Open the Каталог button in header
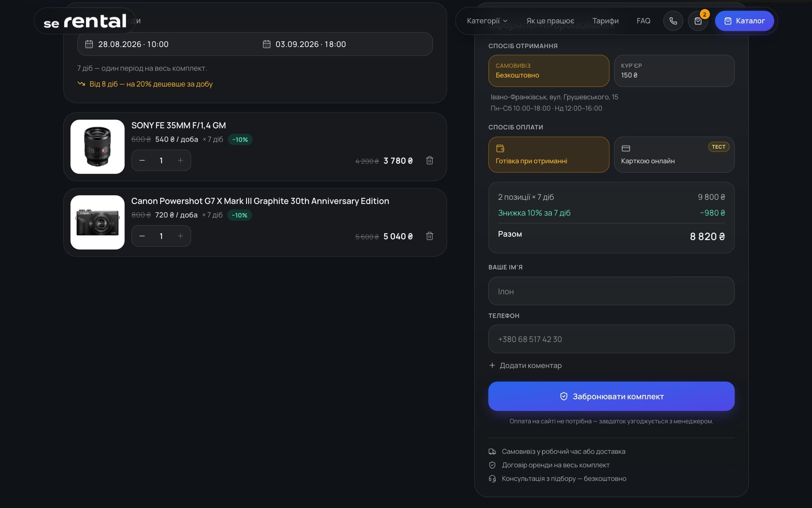The height and width of the screenshot is (508, 812). pos(744,21)
